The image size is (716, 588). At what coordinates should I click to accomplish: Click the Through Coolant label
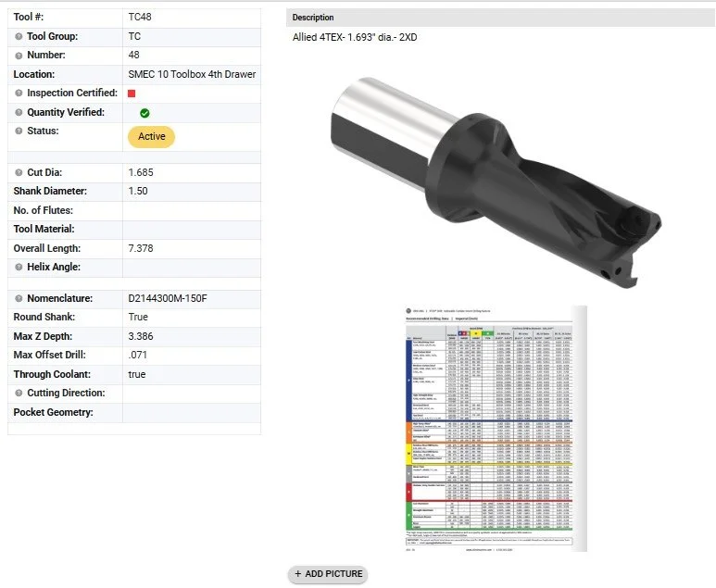pos(52,374)
